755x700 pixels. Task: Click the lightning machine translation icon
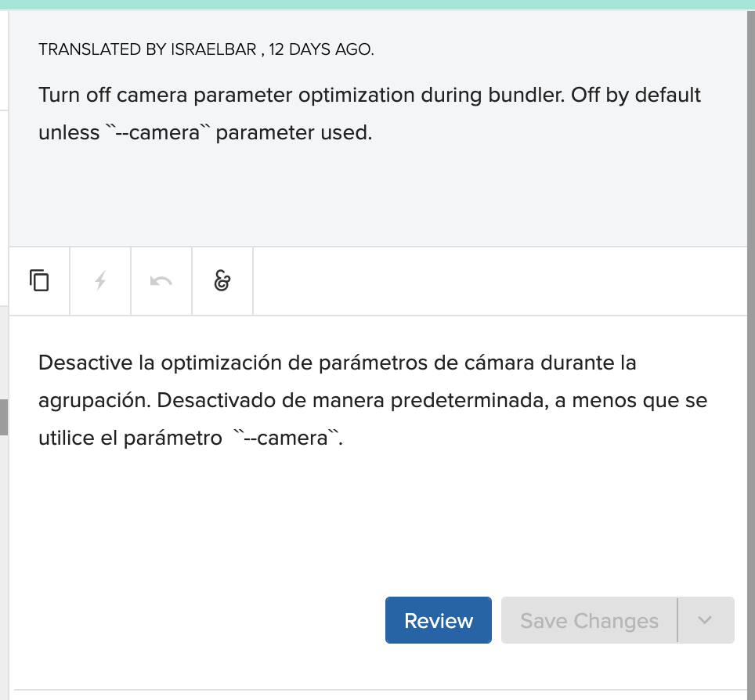[x=100, y=281]
